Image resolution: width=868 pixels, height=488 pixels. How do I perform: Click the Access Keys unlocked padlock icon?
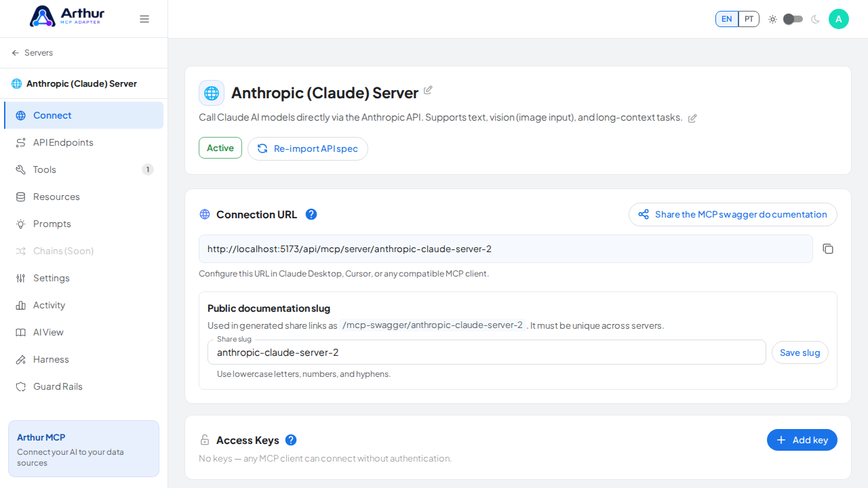pyautogui.click(x=205, y=440)
